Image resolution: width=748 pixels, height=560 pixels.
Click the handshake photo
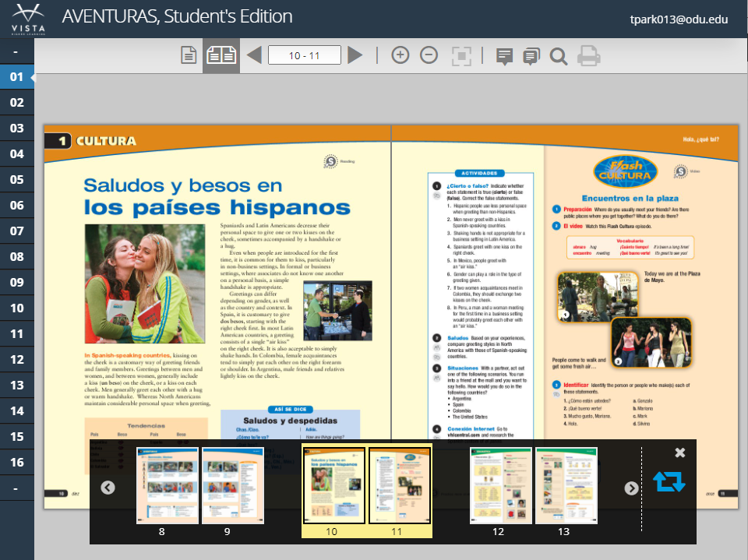tap(337, 311)
